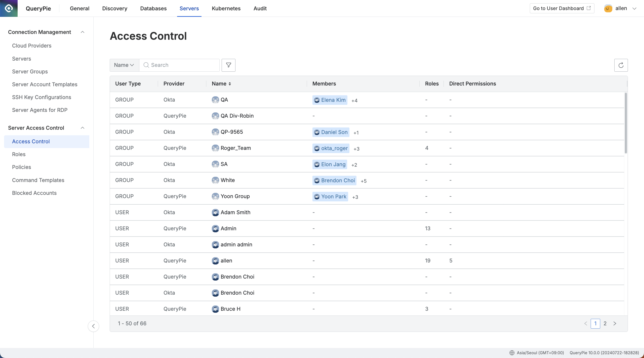Click the QueryPie logo icon
The width and height of the screenshot is (644, 358).
[9, 8]
